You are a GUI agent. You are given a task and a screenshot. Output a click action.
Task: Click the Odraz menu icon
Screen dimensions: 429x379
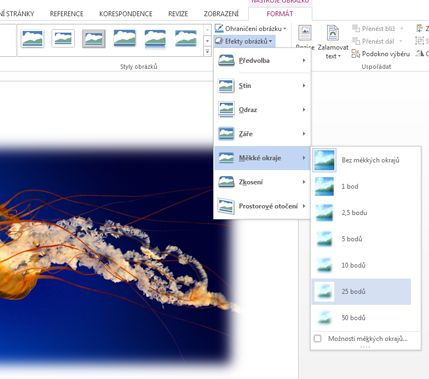point(226,110)
